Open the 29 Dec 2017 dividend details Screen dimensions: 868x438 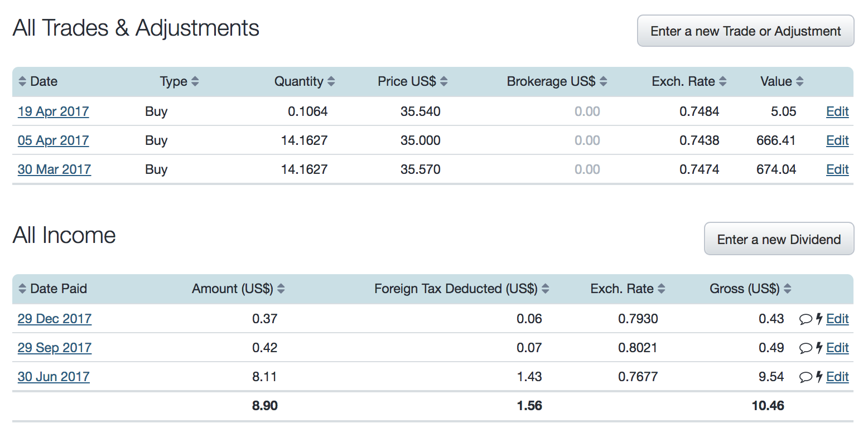click(x=54, y=319)
